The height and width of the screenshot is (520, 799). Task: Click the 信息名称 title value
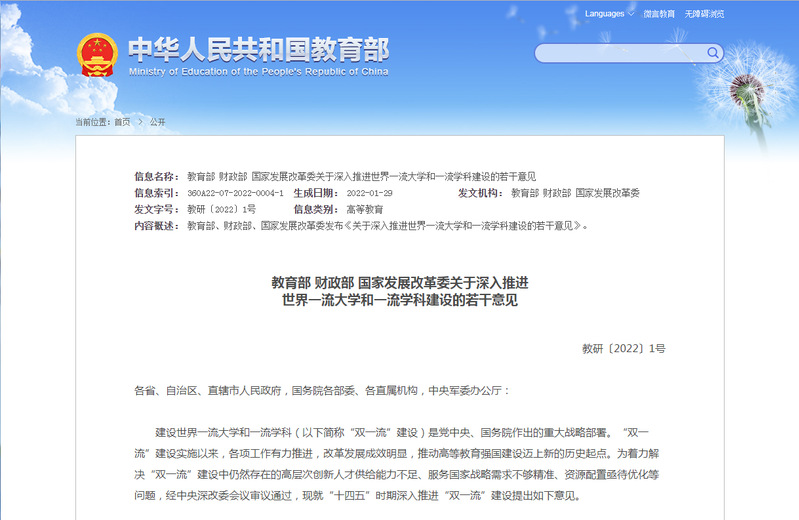click(x=368, y=176)
